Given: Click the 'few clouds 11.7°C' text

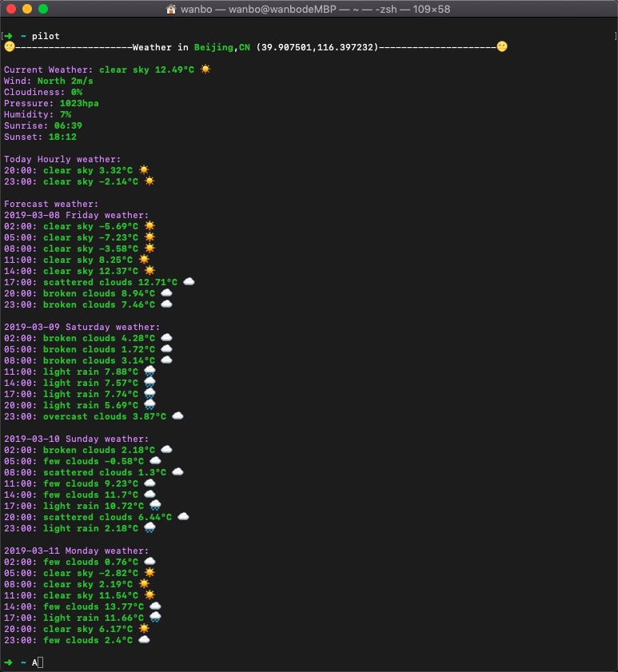Looking at the screenshot, I should 90,495.
